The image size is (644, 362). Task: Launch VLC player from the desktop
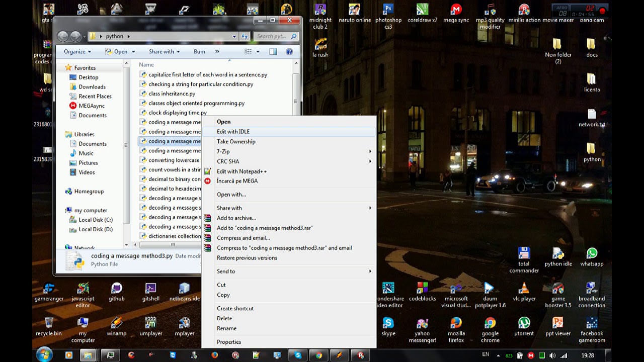point(524,289)
